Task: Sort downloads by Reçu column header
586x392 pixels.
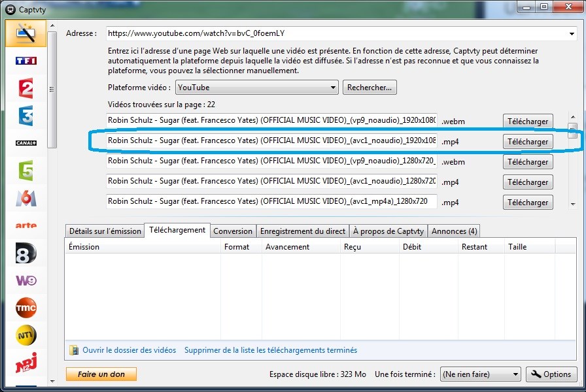Action: 370,247
